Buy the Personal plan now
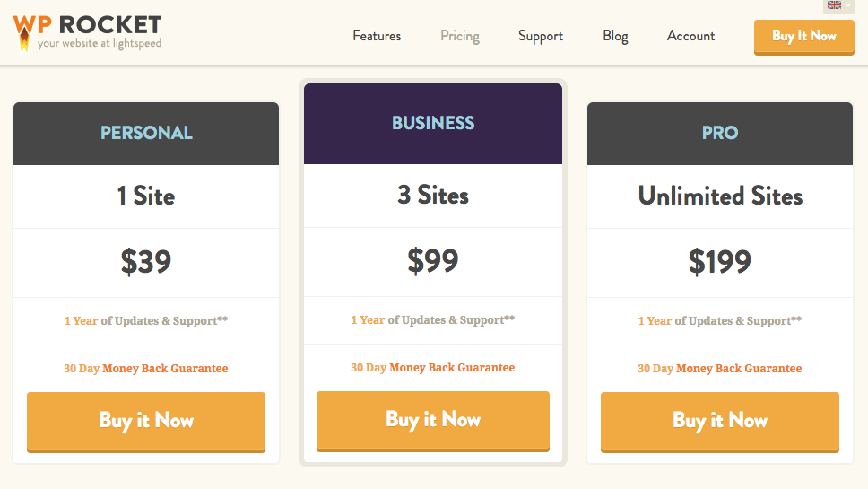868x489 pixels. tap(146, 422)
